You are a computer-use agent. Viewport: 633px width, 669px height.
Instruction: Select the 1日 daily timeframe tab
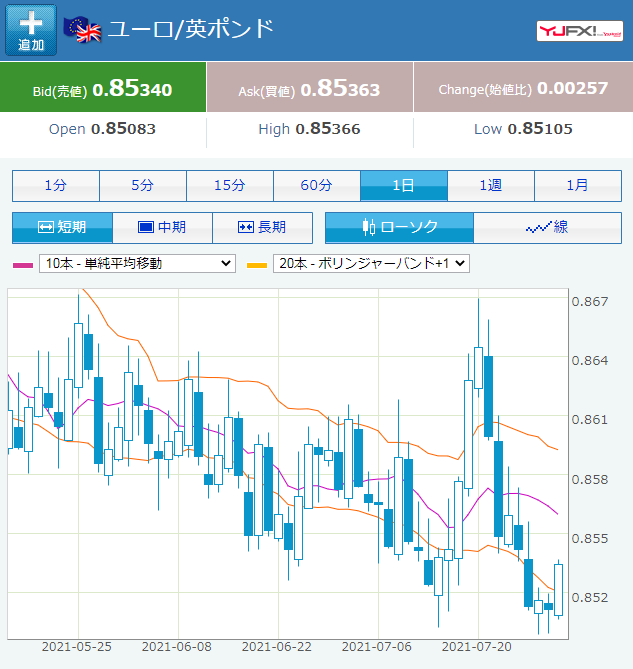(404, 186)
